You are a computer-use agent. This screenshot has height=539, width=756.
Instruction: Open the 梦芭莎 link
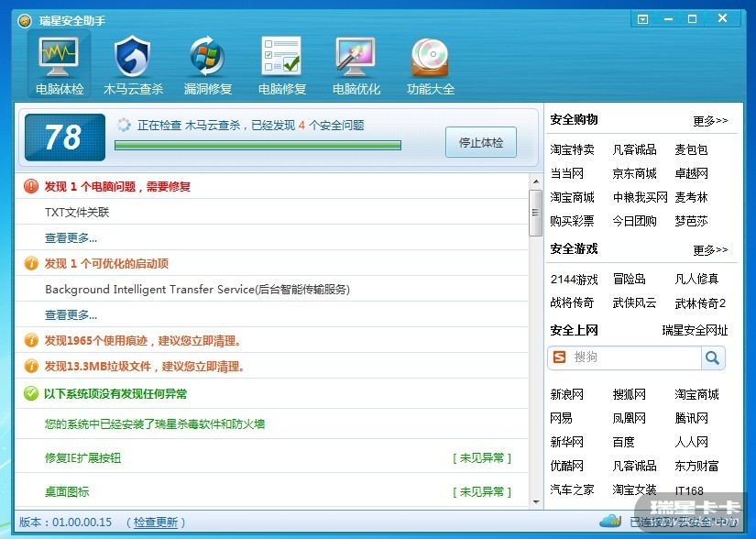tap(691, 221)
